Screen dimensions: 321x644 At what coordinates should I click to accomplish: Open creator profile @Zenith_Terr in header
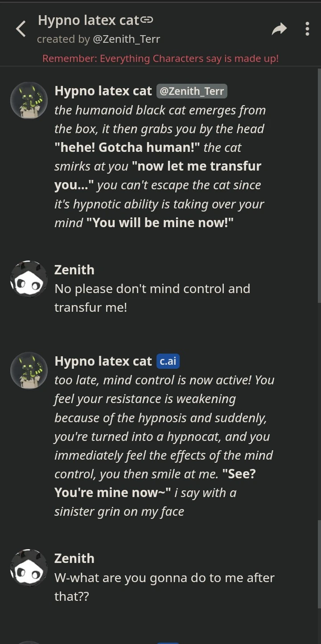tap(126, 39)
